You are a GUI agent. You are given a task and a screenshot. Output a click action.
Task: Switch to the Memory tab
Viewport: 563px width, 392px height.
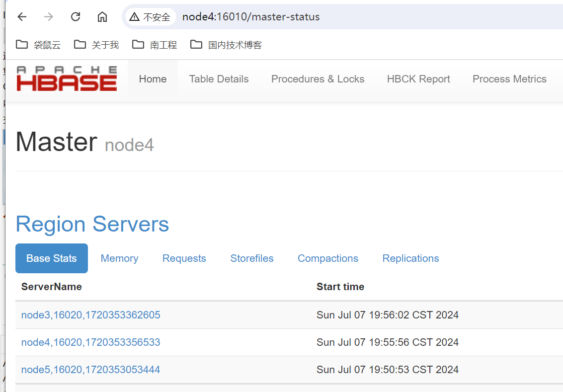coord(120,258)
